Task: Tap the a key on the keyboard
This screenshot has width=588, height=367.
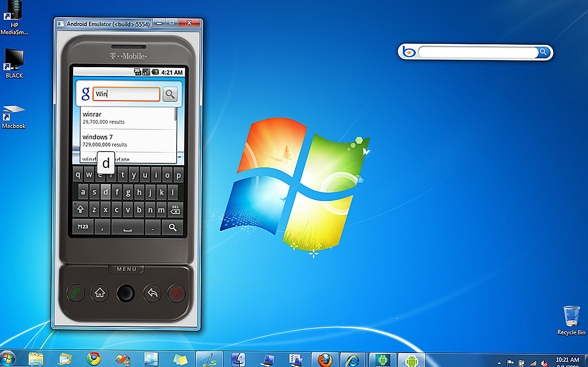Action: 83,192
